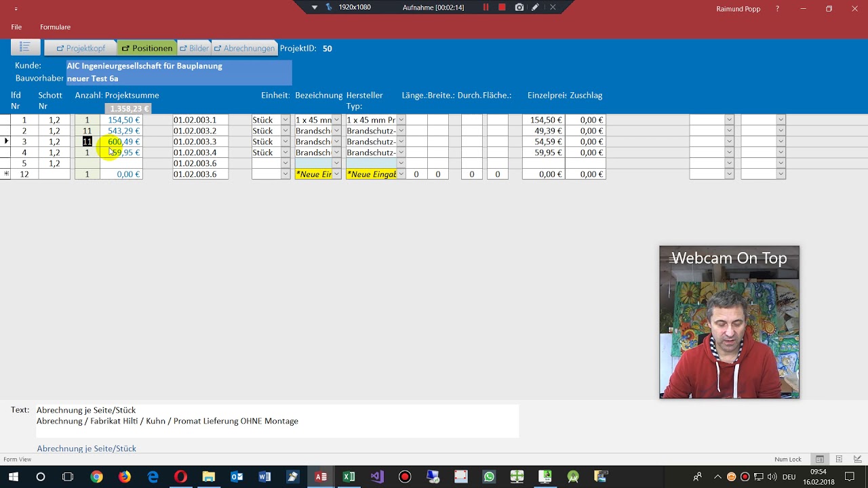The width and height of the screenshot is (868, 488).
Task: Open the far-right dropdown in row 1
Action: [781, 120]
